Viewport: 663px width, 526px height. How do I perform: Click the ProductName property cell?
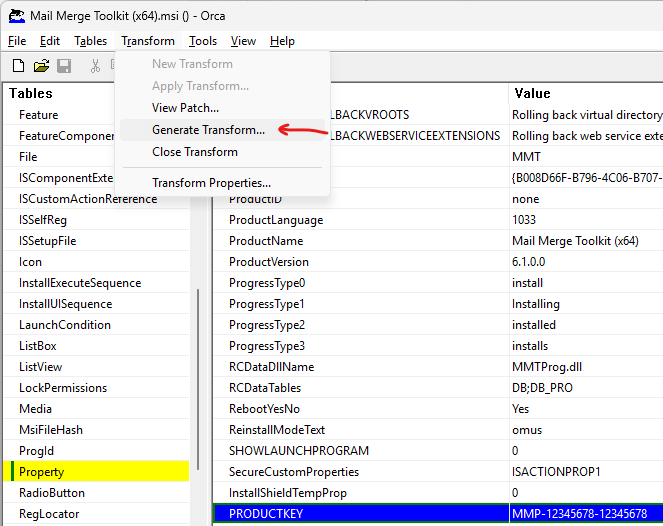(361, 241)
